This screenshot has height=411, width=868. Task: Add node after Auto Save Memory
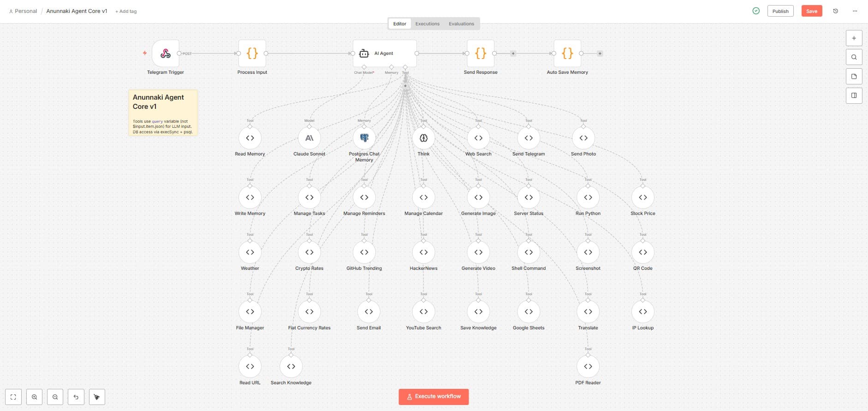click(600, 54)
